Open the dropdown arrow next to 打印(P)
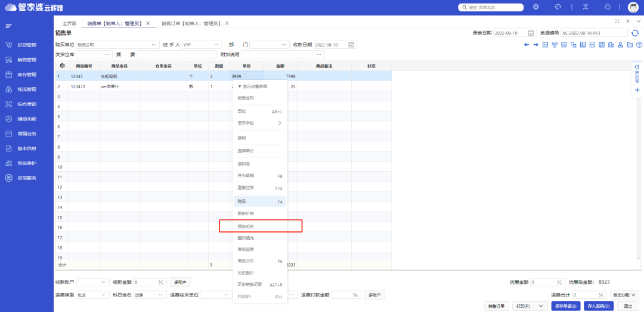 pos(540,306)
